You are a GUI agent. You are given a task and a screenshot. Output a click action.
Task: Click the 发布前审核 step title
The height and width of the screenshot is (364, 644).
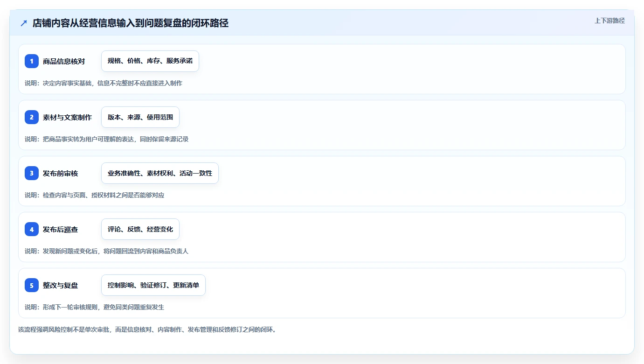point(61,173)
